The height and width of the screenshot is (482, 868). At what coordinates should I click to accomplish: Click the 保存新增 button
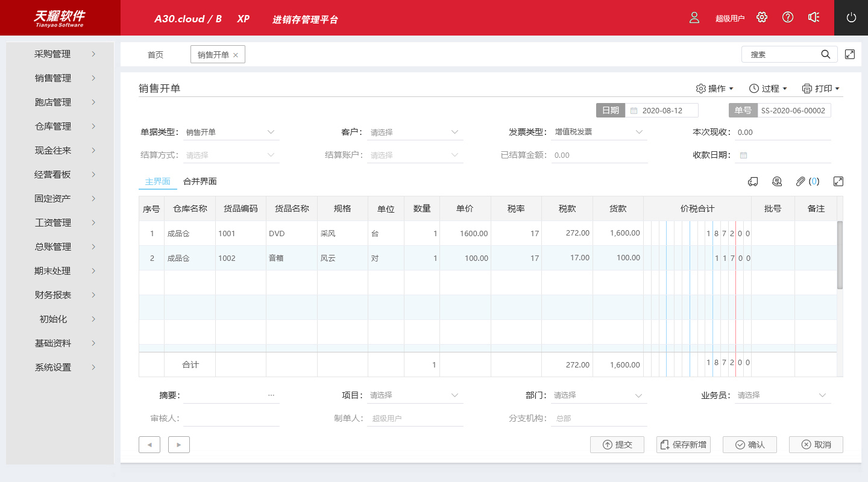684,445
